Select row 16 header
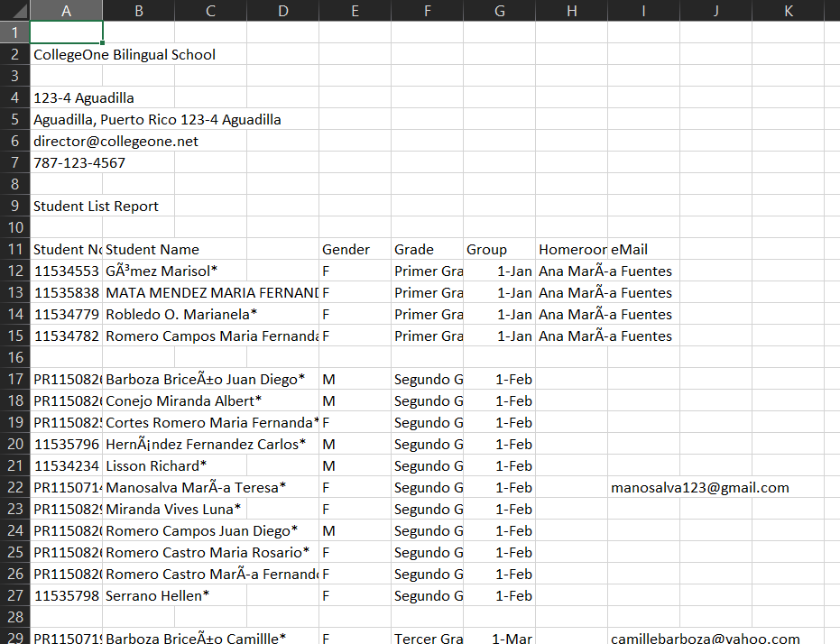The height and width of the screenshot is (644, 840). 14,357
